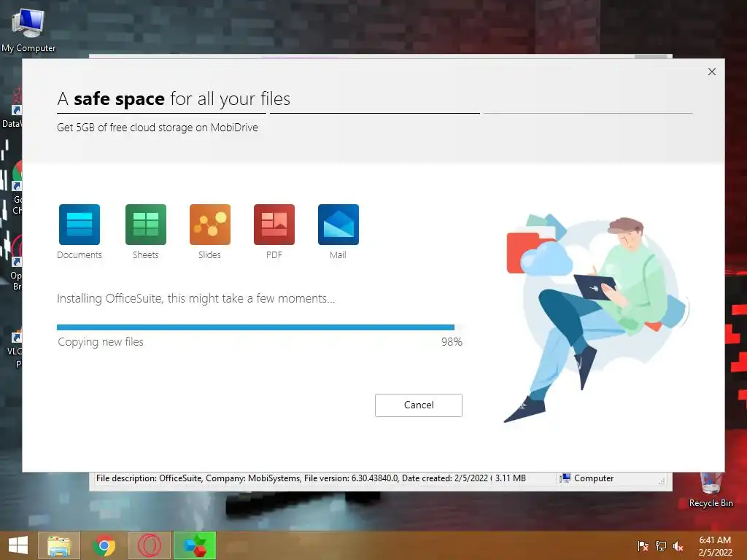This screenshot has width=747, height=560.
Task: Close the OfficeSuite installer dialog
Action: tap(712, 71)
